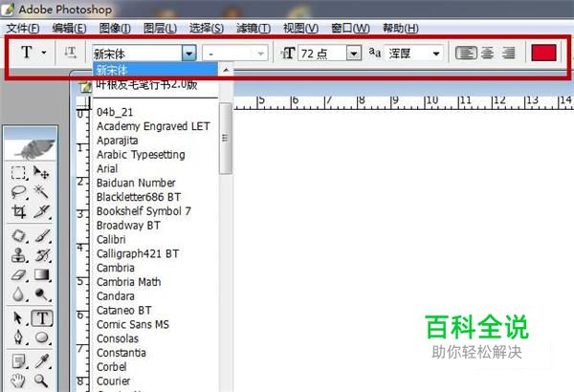Screen dimensions: 574x392
Task: Select the Ellipse shape tool
Action: click(41, 338)
